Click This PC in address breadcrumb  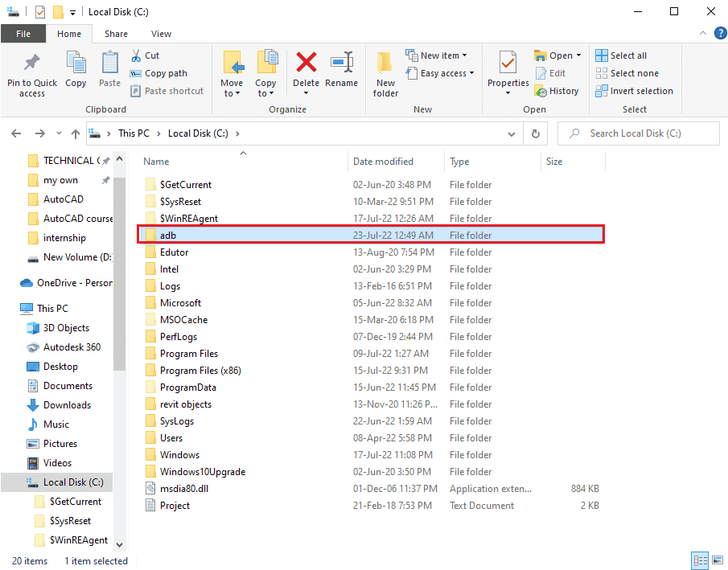coord(134,133)
